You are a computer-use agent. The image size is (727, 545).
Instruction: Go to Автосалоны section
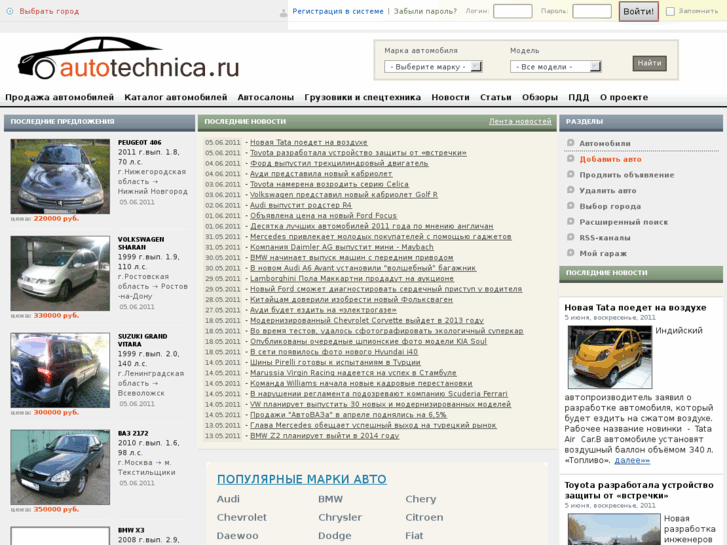266,97
